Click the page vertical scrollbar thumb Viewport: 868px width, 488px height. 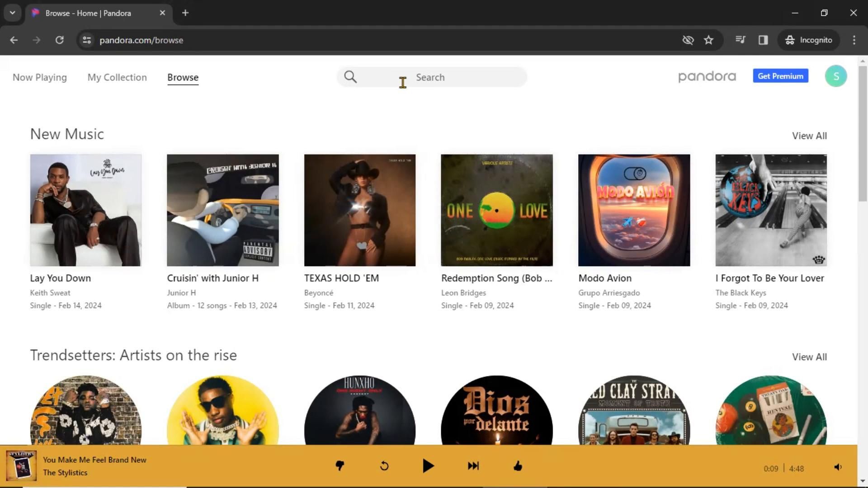click(x=863, y=133)
